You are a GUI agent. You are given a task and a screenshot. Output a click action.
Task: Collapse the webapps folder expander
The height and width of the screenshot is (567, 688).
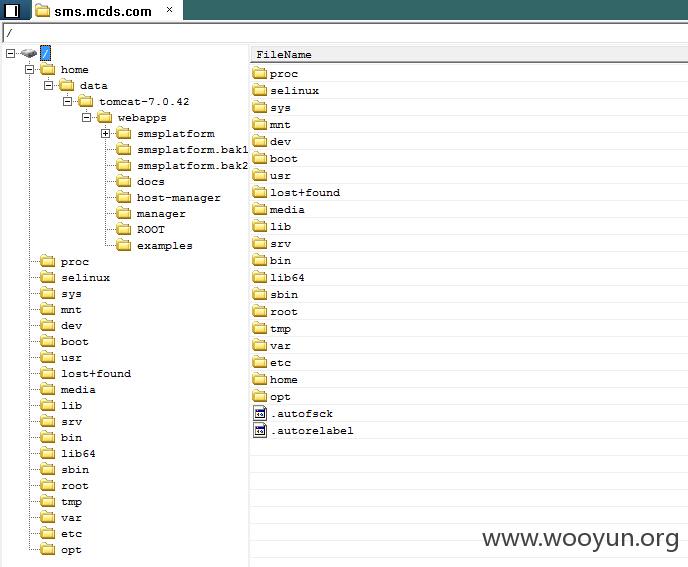pos(87,118)
